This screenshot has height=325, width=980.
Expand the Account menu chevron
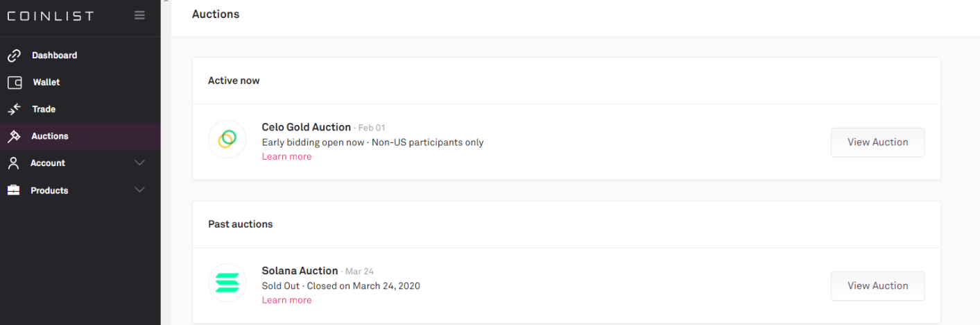[139, 163]
